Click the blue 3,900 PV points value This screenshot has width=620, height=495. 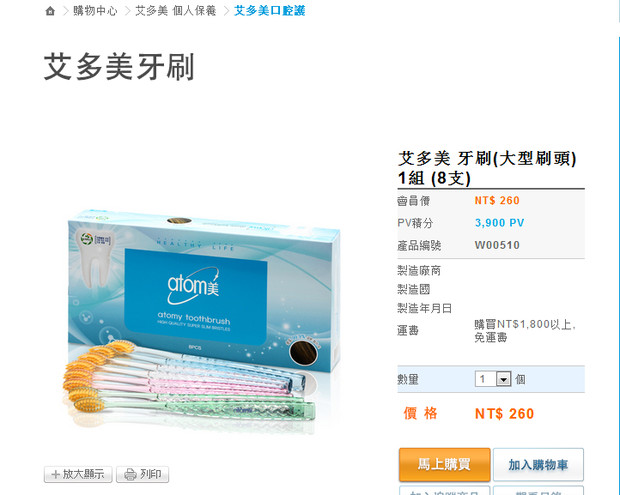tap(499, 223)
